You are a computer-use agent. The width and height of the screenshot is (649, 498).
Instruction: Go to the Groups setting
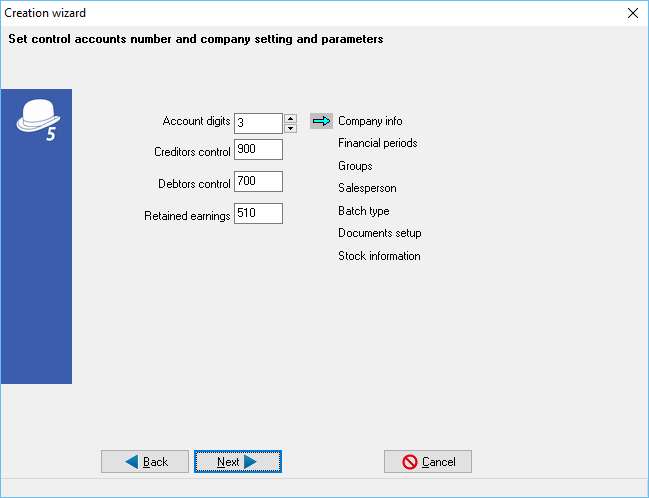point(355,166)
